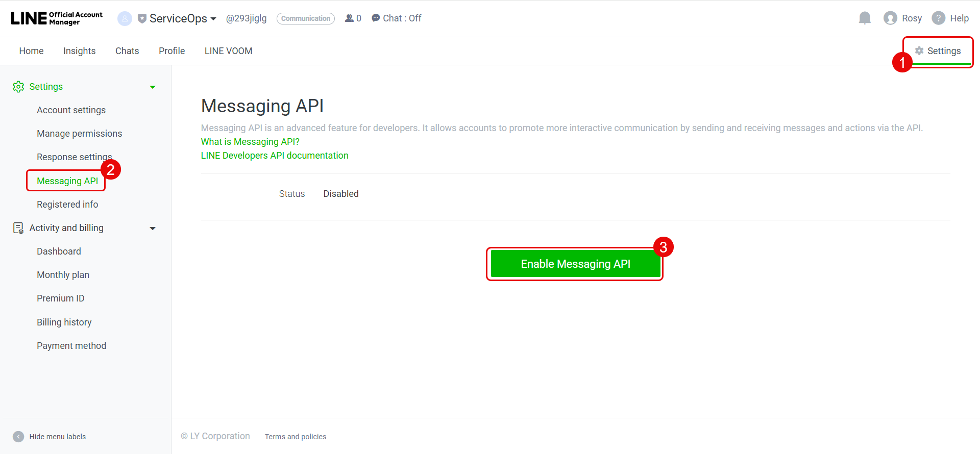Go to Monthly plan in sidebar
The width and height of the screenshot is (980, 454).
pos(63,275)
